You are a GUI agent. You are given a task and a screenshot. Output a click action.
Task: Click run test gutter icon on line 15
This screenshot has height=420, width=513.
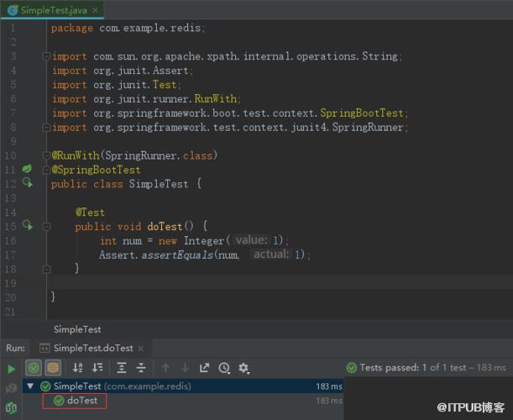28,225
